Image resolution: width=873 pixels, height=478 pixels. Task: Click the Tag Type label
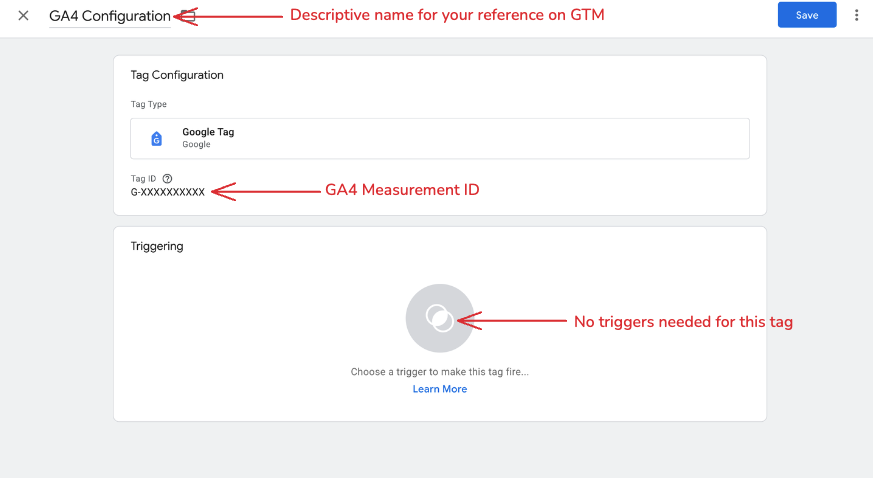pyautogui.click(x=149, y=104)
